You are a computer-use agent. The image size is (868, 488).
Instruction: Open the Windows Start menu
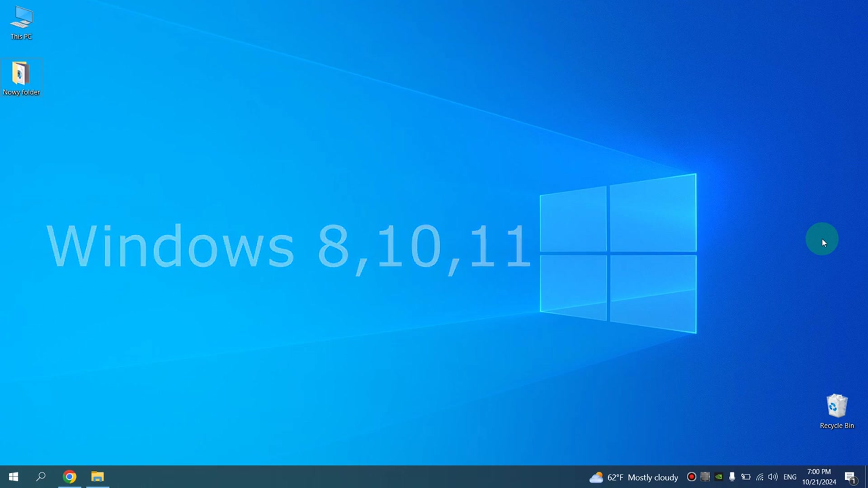point(14,477)
